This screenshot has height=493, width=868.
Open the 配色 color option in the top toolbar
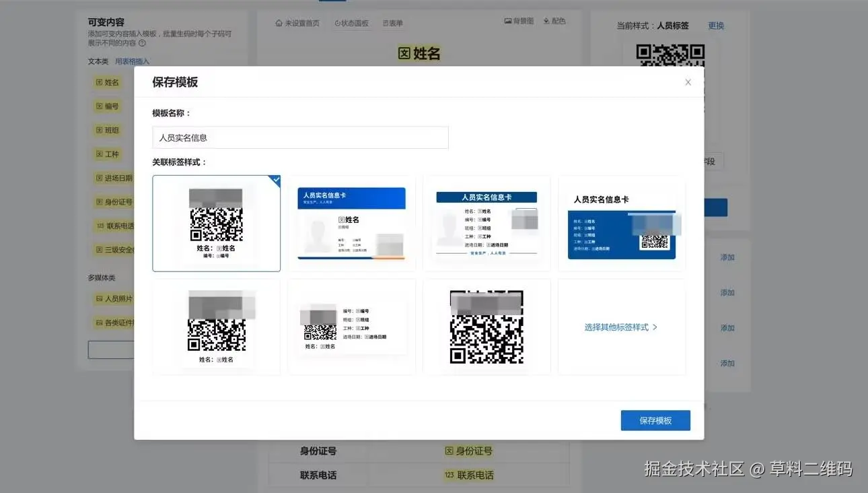click(554, 21)
